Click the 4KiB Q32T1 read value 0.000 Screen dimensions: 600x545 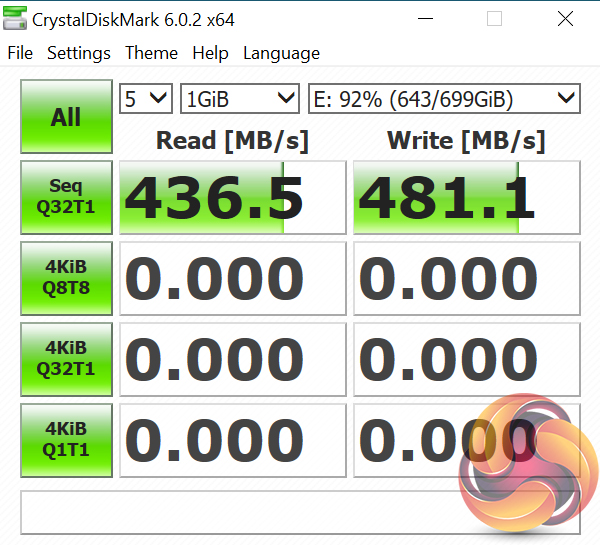tap(233, 359)
